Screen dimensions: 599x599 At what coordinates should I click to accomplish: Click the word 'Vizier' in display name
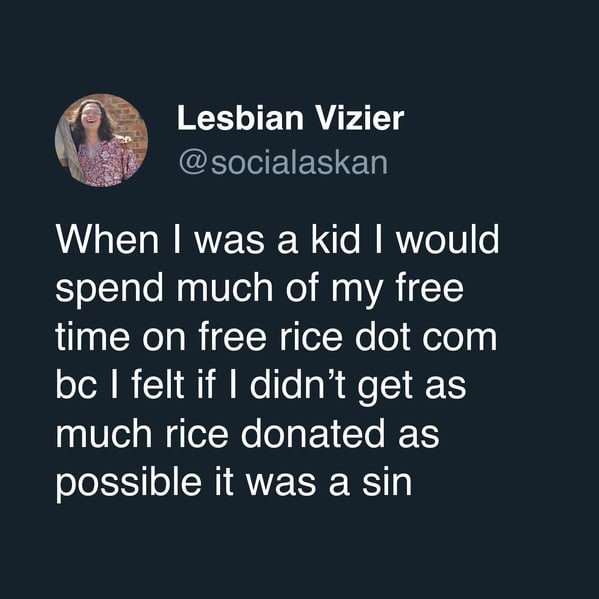point(359,118)
